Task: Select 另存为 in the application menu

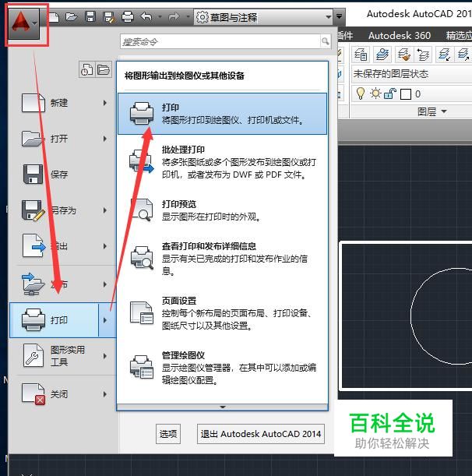Action: [63, 210]
